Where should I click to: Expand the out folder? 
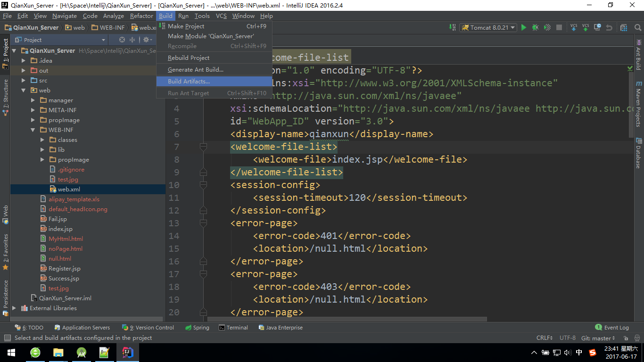[x=24, y=71]
